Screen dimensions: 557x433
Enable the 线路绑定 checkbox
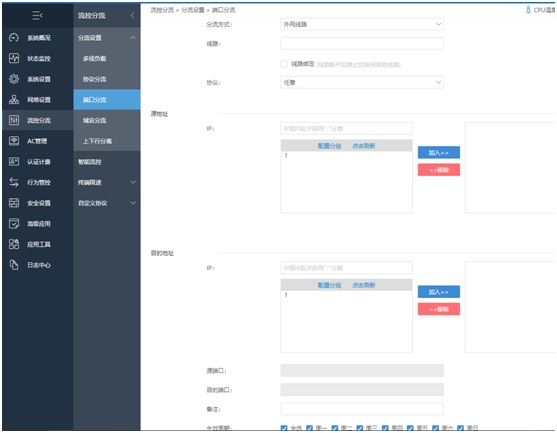pyautogui.click(x=284, y=64)
